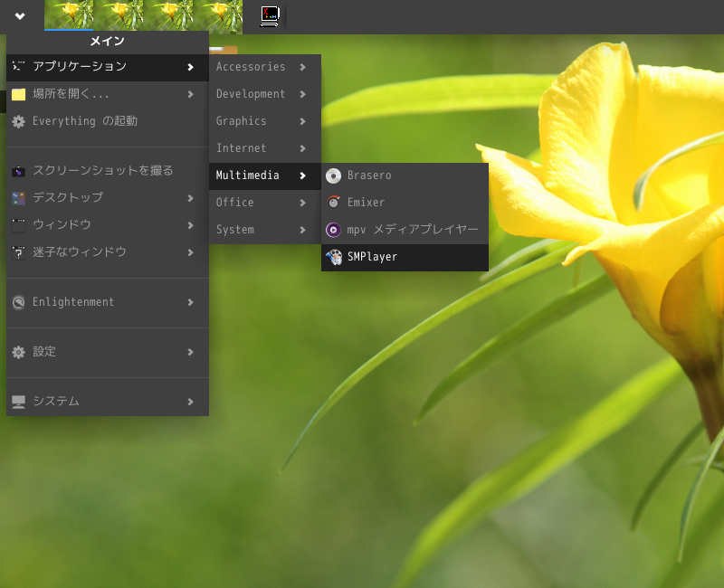Expand the Graphics submenu arrow
The height and width of the screenshot is (588, 724).
pyautogui.click(x=302, y=121)
